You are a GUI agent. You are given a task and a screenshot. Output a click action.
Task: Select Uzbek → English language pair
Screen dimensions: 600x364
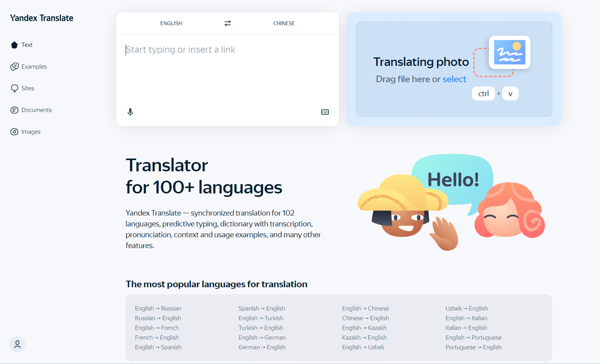coord(467,309)
